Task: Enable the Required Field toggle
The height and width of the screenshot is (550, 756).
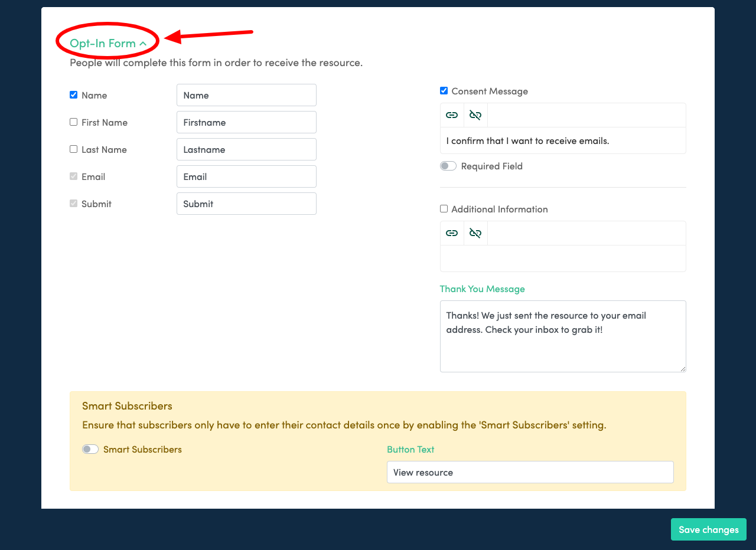Action: point(448,166)
